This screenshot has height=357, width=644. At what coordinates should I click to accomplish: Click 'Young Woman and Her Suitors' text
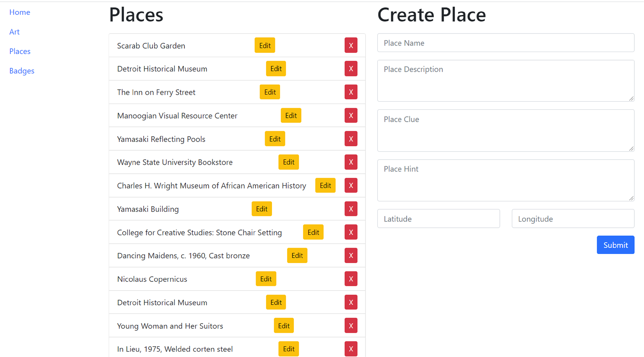[170, 326]
